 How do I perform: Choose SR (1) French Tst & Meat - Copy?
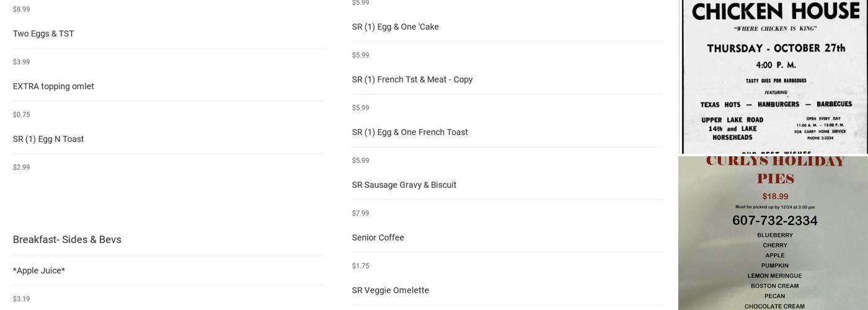tap(412, 79)
